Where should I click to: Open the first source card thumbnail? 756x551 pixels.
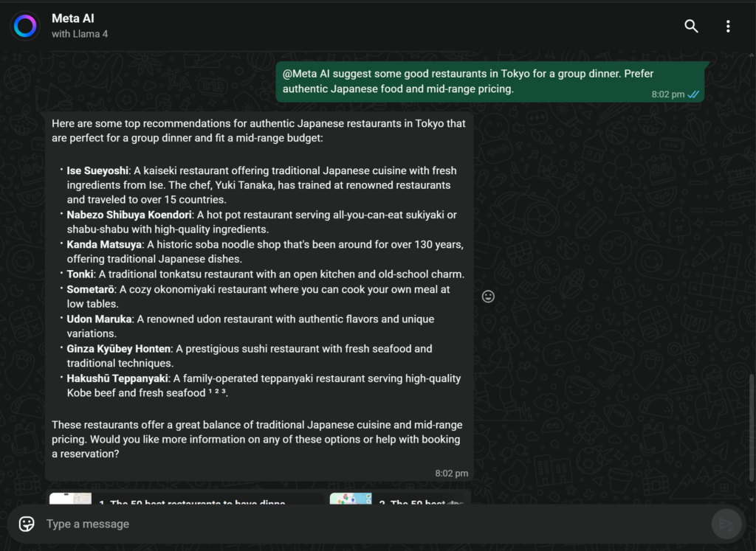click(x=71, y=499)
